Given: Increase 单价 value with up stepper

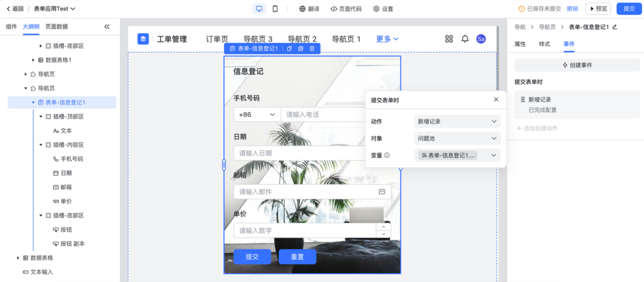Looking at the screenshot, I should pyautogui.click(x=384, y=227).
